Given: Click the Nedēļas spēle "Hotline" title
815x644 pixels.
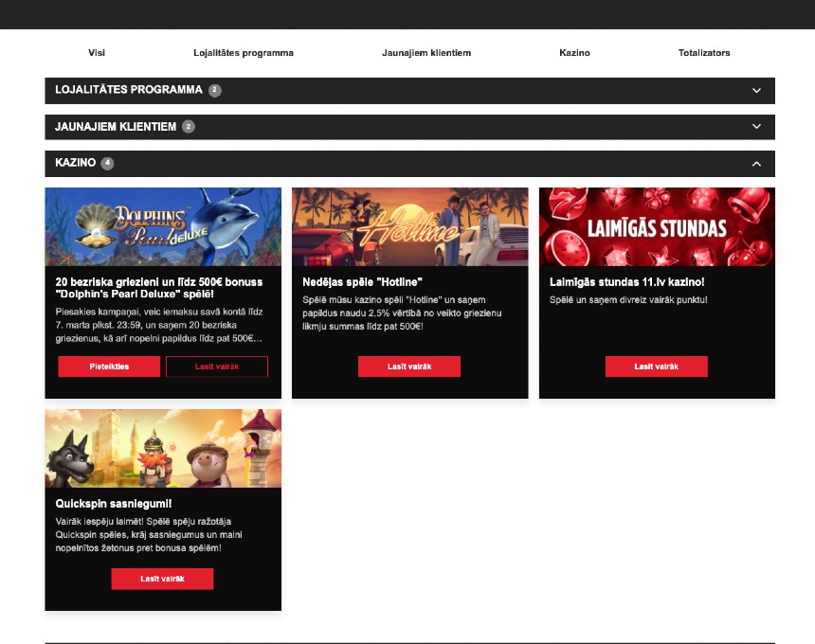Looking at the screenshot, I should [x=362, y=282].
